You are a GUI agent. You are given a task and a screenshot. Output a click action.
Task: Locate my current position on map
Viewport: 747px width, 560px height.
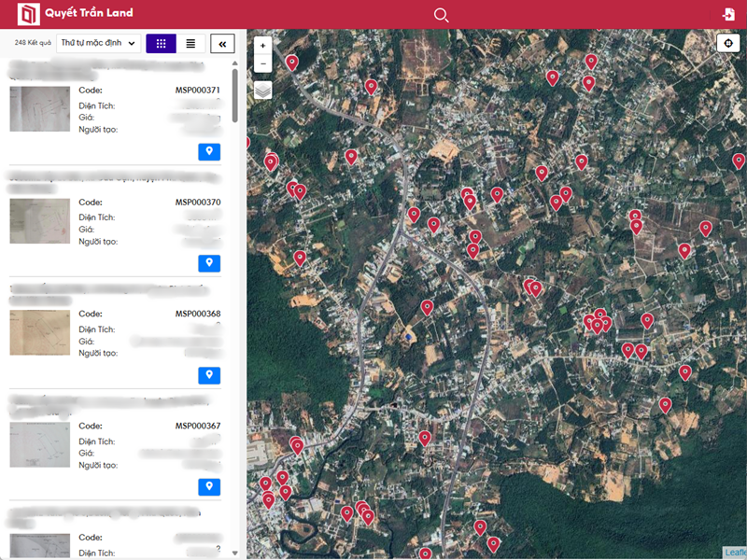(728, 43)
